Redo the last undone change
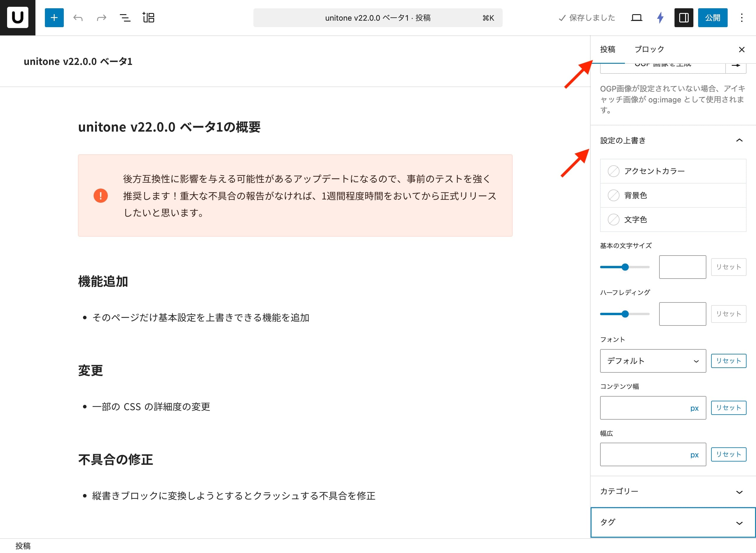This screenshot has height=553, width=756. (102, 18)
